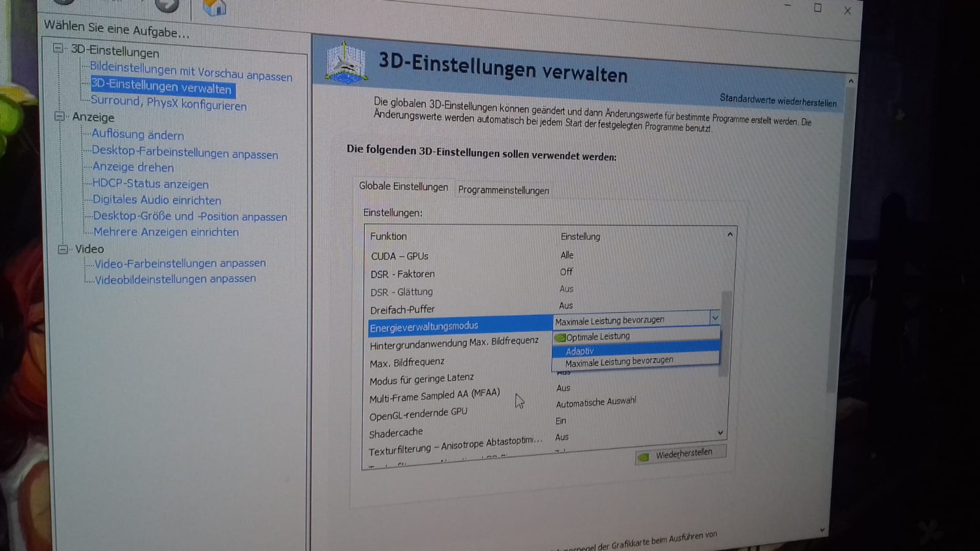Close the NVIDIA control panel window

tap(848, 10)
